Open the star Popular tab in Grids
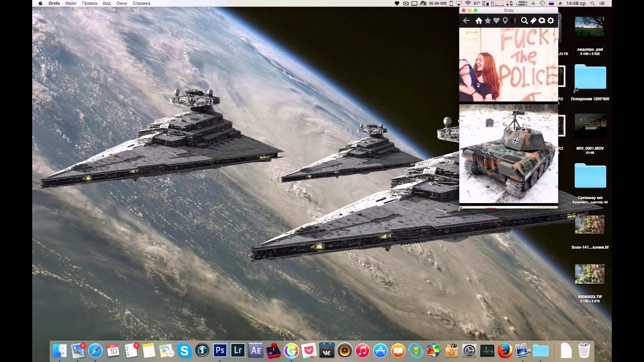 tap(488, 21)
